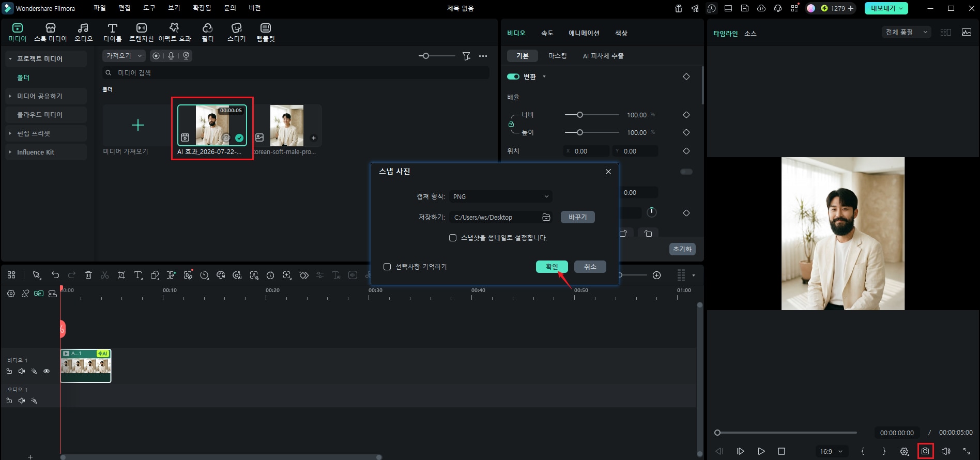Open the 파일 menu
Image resolution: width=980 pixels, height=460 pixels.
tap(100, 8)
